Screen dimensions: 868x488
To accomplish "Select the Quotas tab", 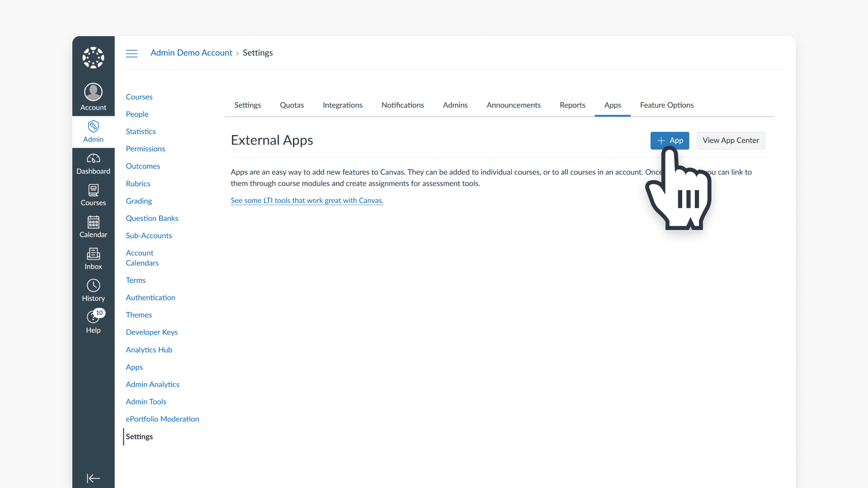I will point(292,105).
